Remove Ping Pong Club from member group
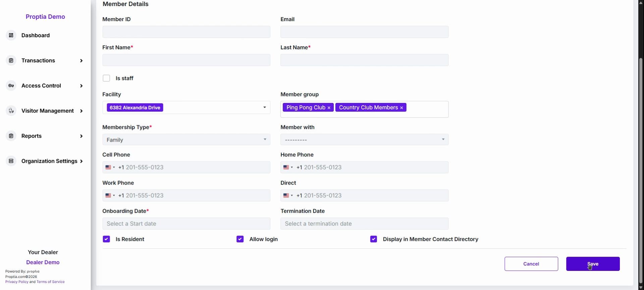The height and width of the screenshot is (290, 644). tap(329, 108)
